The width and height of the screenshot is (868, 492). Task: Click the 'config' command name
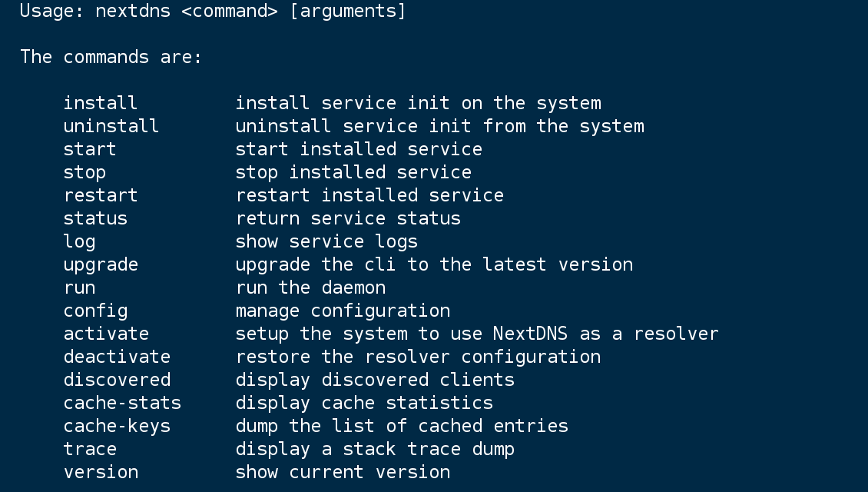pyautogui.click(x=95, y=311)
